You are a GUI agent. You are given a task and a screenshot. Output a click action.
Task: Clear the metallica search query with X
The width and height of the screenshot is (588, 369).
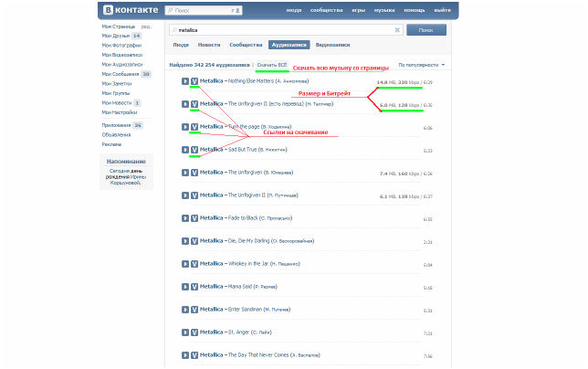pyautogui.click(x=397, y=30)
